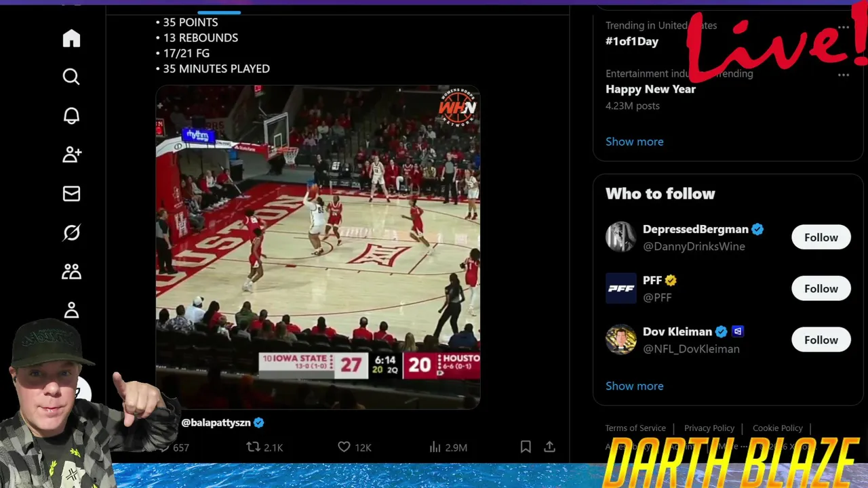Click the affiliate badge next to Dov Kleiman
868x488 pixels.
(738, 331)
